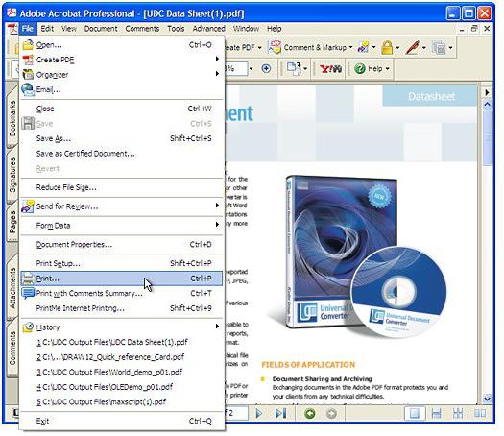Expand the zoom percentage dropdown
Viewport: 504px width, 436px height.
(x=251, y=68)
